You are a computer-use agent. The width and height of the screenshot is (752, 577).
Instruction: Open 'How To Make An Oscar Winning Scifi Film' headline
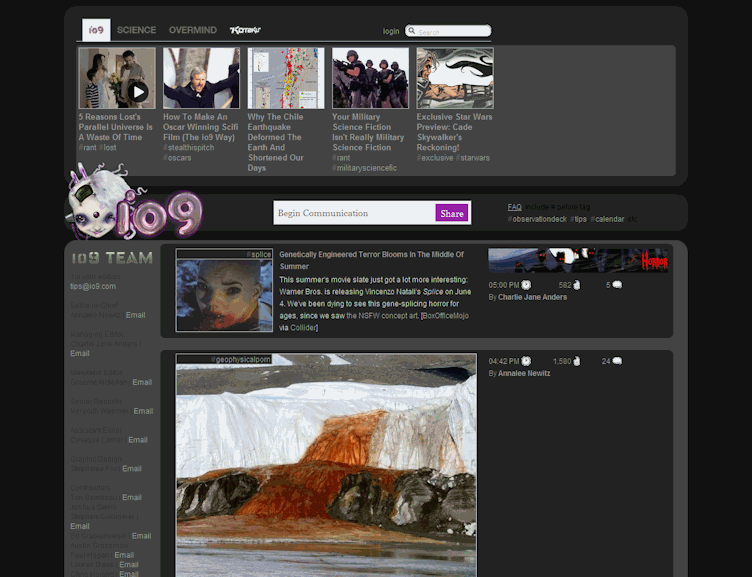click(200, 127)
